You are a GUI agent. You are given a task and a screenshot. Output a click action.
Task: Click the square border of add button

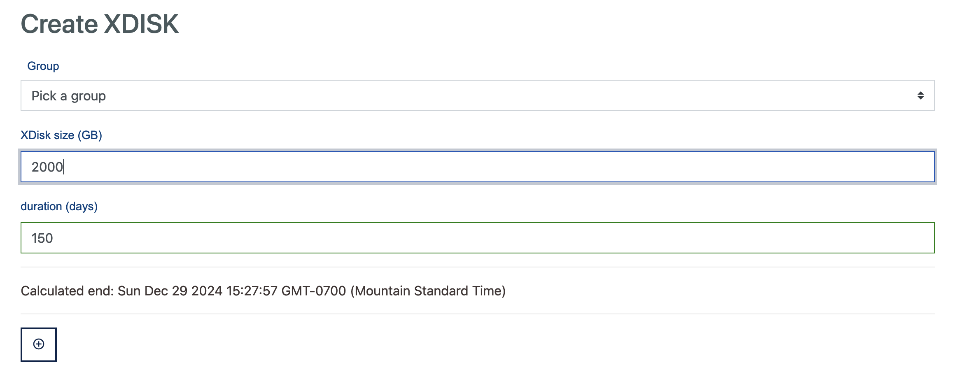[x=39, y=345]
